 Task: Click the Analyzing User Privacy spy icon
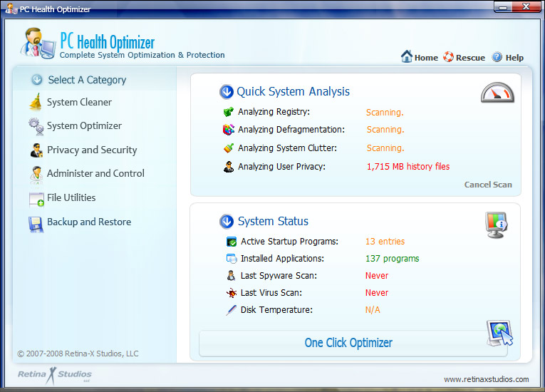click(229, 167)
